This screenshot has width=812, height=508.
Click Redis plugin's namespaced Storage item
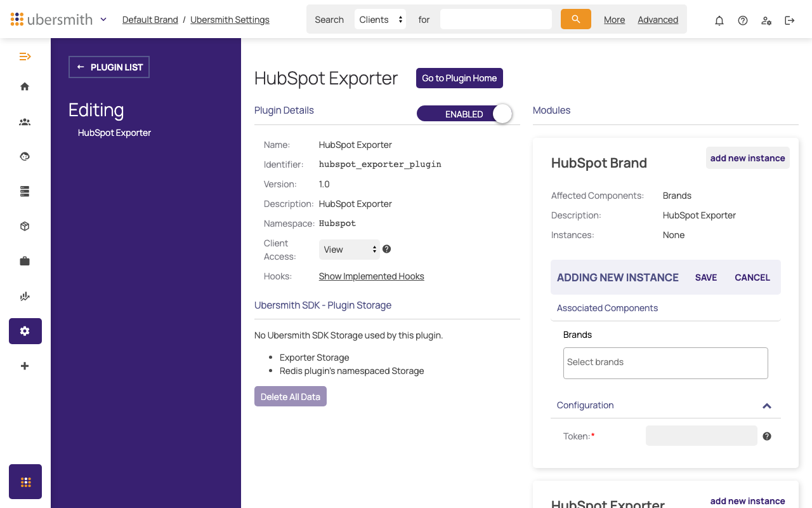click(x=352, y=371)
